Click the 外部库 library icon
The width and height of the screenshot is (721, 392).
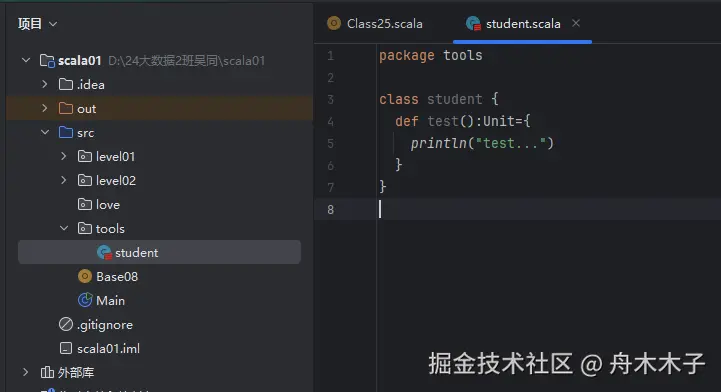point(47,372)
